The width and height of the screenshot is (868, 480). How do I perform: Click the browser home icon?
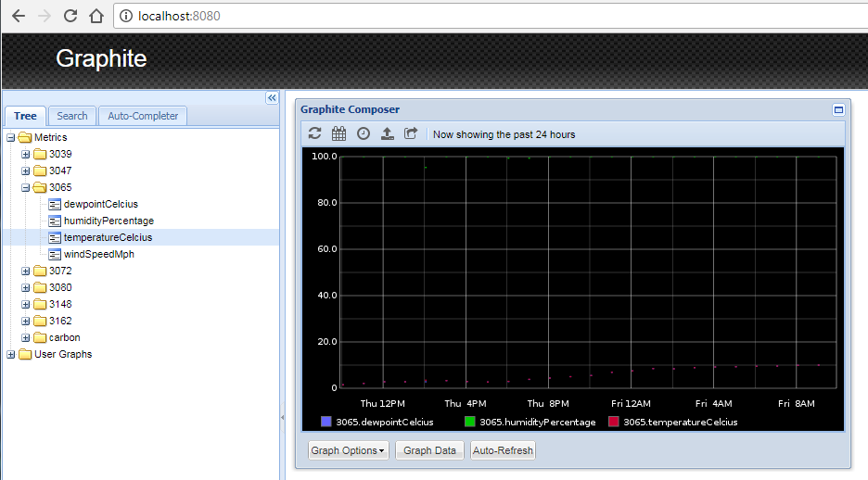pos(96,16)
